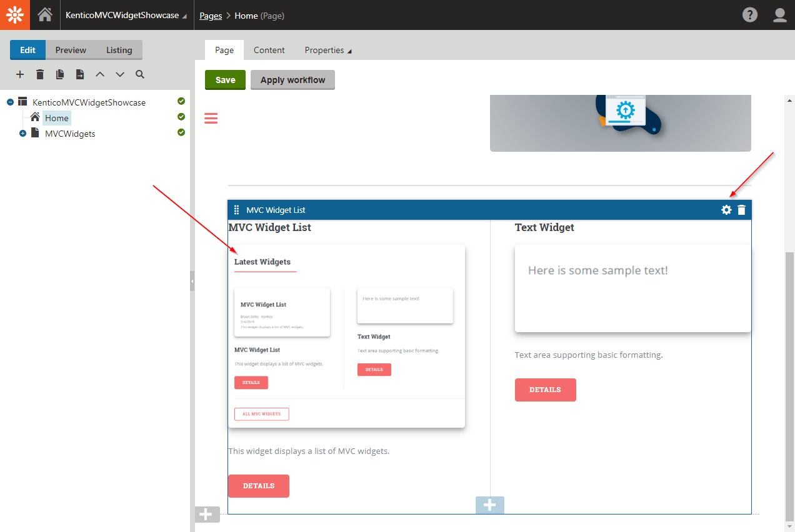Click published status icon for Home
This screenshot has height=532, width=795.
coord(181,117)
